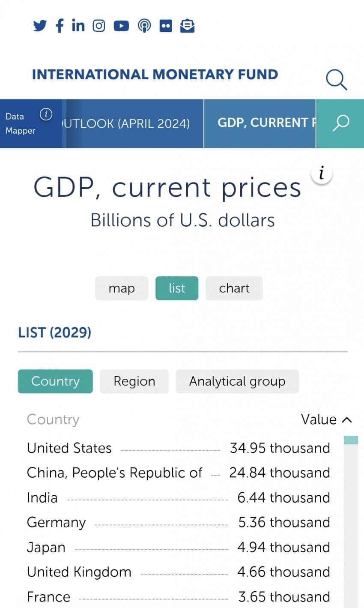This screenshot has width=364, height=608.
Task: Show Data Mapper info icon
Action: [46, 114]
